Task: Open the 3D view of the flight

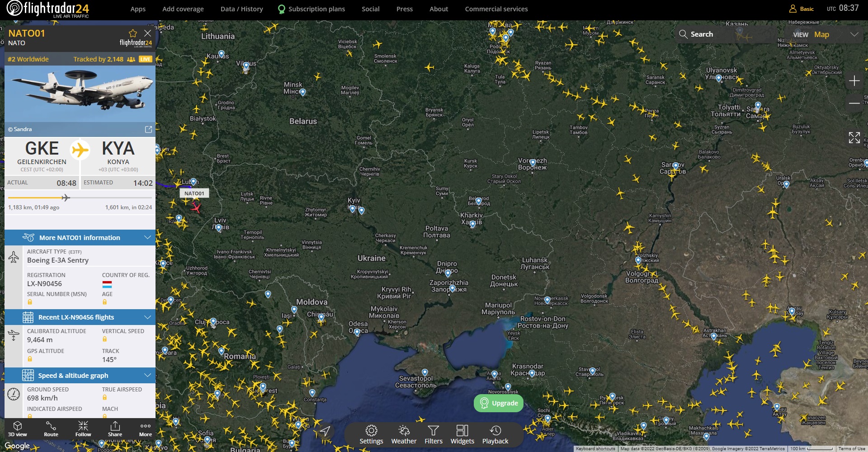Action: click(x=17, y=429)
